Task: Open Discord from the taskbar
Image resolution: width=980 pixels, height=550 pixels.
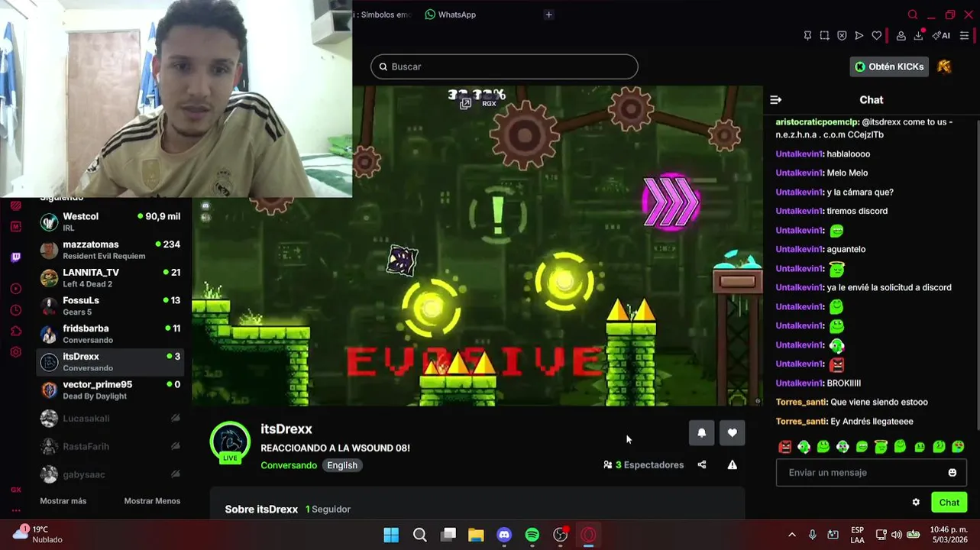Action: (x=504, y=535)
